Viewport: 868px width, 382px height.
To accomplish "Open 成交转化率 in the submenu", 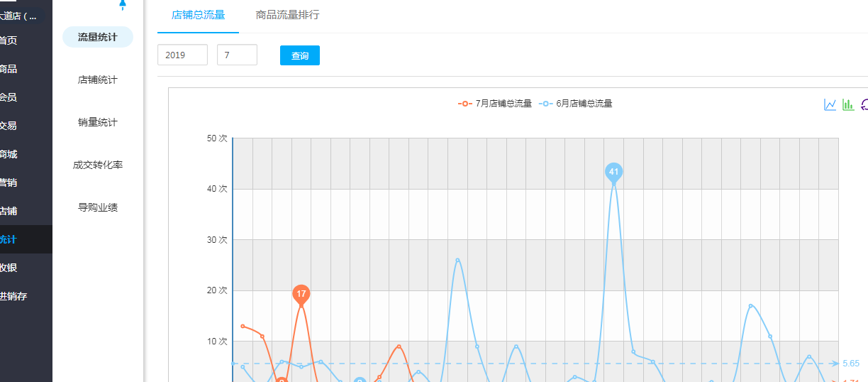I will tap(98, 165).
